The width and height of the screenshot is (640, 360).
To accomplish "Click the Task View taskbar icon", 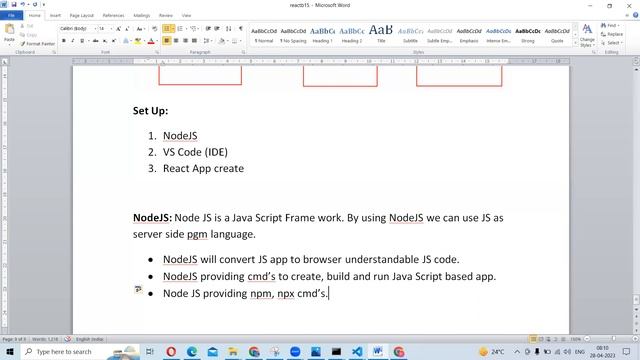I will pyautogui.click(x=150, y=351).
